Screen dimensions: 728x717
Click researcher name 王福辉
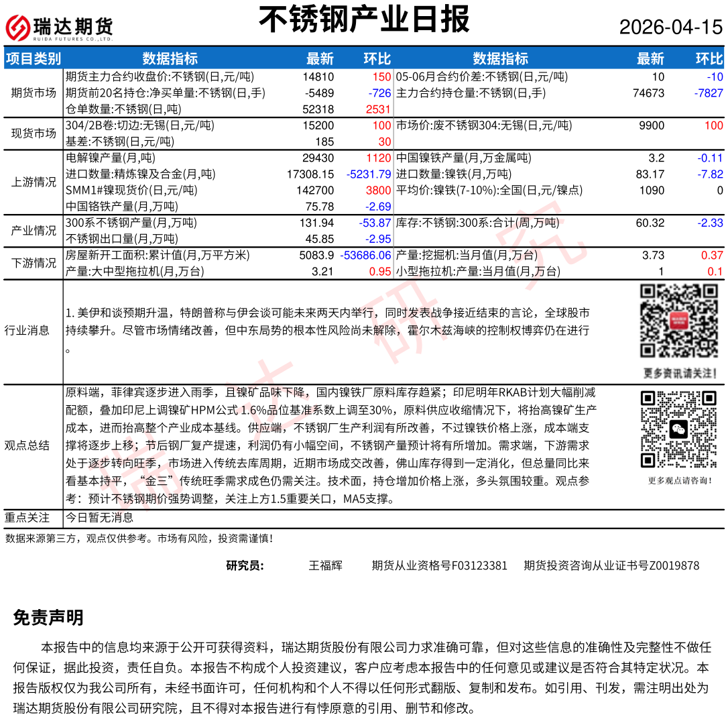pyautogui.click(x=325, y=565)
